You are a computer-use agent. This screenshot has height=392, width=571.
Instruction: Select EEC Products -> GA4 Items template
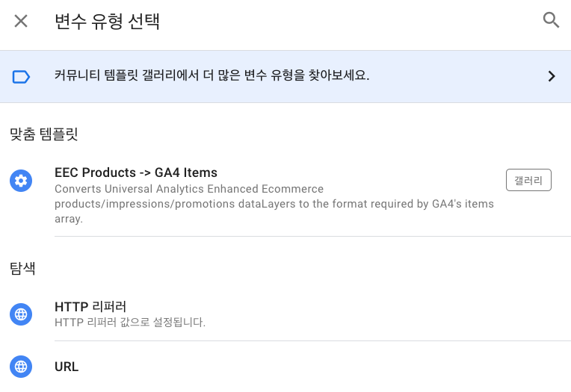[136, 173]
